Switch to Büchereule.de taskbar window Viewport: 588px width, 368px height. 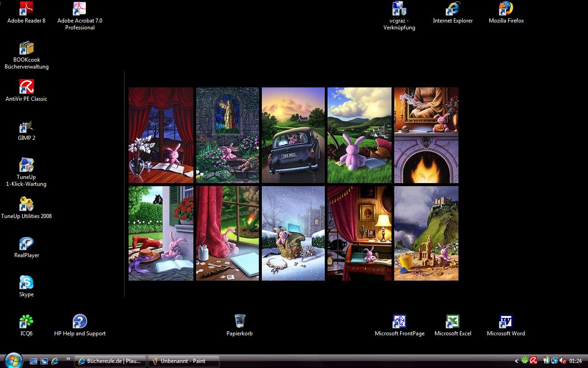tap(110, 361)
